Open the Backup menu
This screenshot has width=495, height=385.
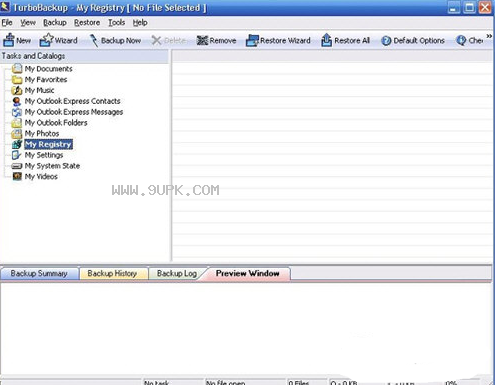(x=55, y=23)
